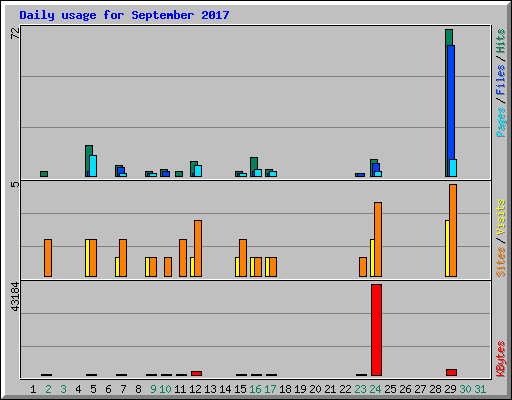Click the 72 axis maximum value
This screenshot has width=512, height=400.
click(15, 33)
